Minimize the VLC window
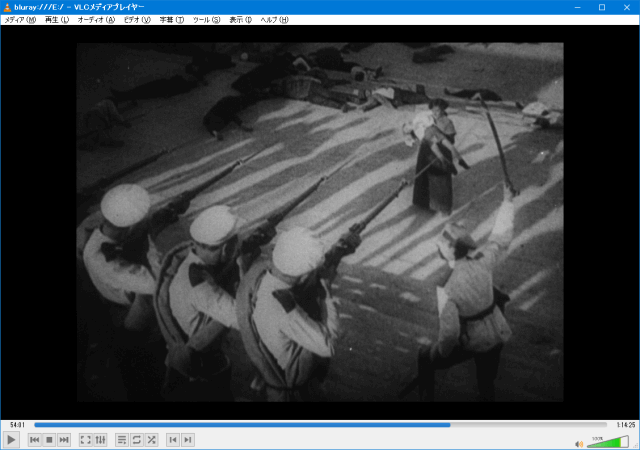The image size is (640, 450). [x=578, y=7]
